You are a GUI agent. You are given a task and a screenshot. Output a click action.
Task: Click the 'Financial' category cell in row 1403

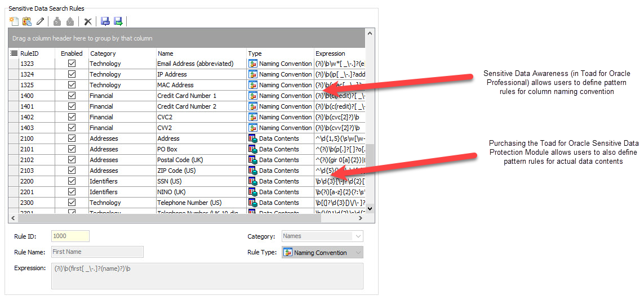(122, 128)
